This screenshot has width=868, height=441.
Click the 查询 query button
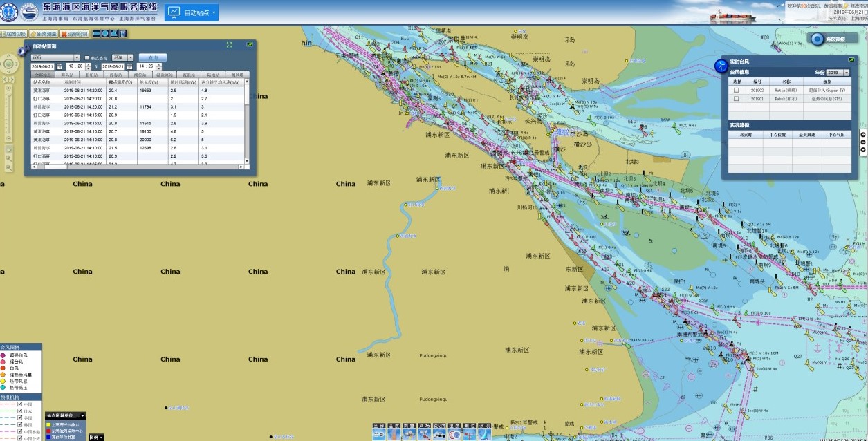152,58
